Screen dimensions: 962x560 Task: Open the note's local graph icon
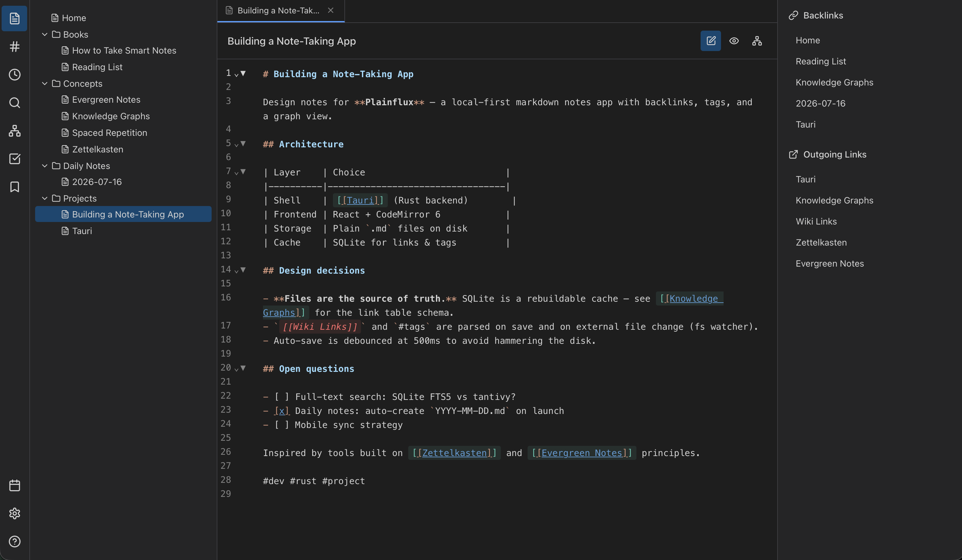(757, 41)
